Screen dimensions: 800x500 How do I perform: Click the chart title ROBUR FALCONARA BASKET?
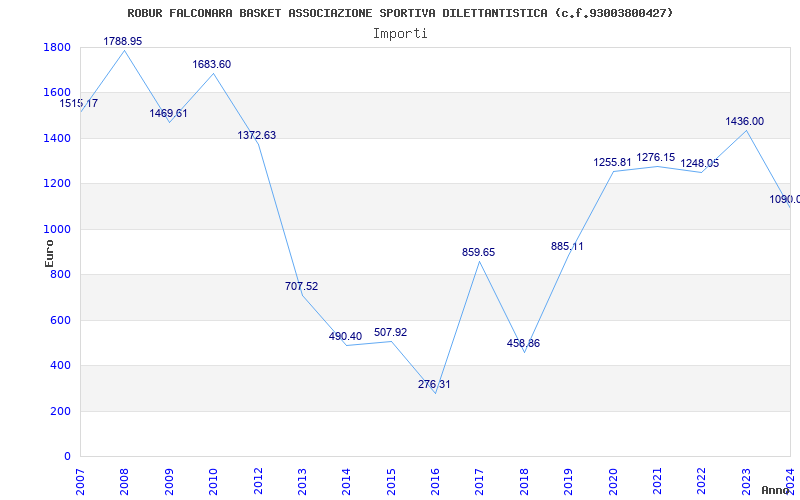point(400,13)
